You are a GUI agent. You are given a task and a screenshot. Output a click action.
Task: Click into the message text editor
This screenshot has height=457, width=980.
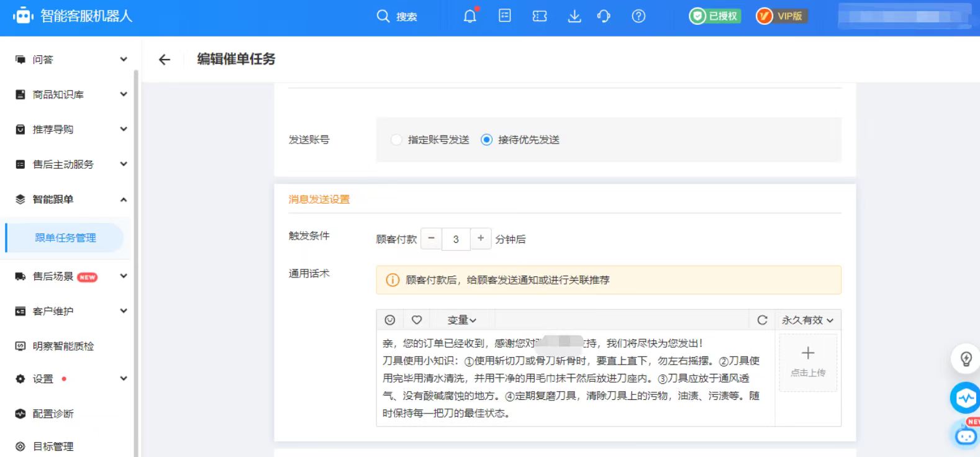(575, 378)
